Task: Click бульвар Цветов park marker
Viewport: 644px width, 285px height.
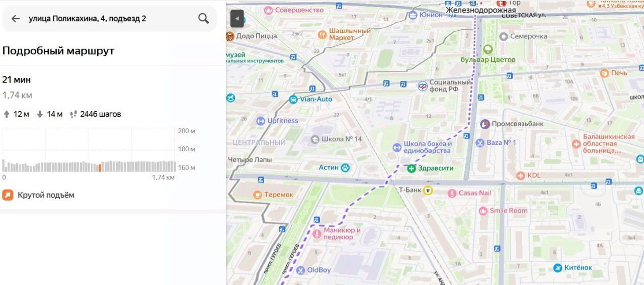Action: coord(488,49)
